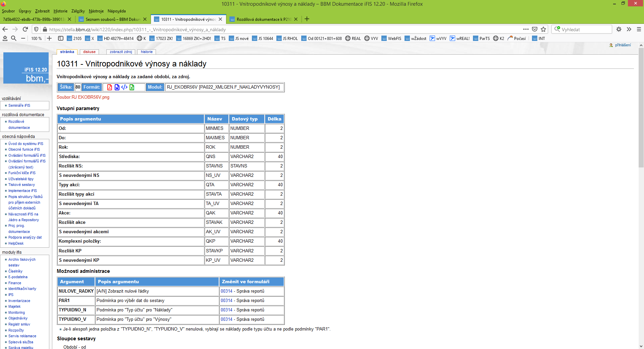
Task: Switch to Seznam souborů browser tab
Action: [113, 19]
